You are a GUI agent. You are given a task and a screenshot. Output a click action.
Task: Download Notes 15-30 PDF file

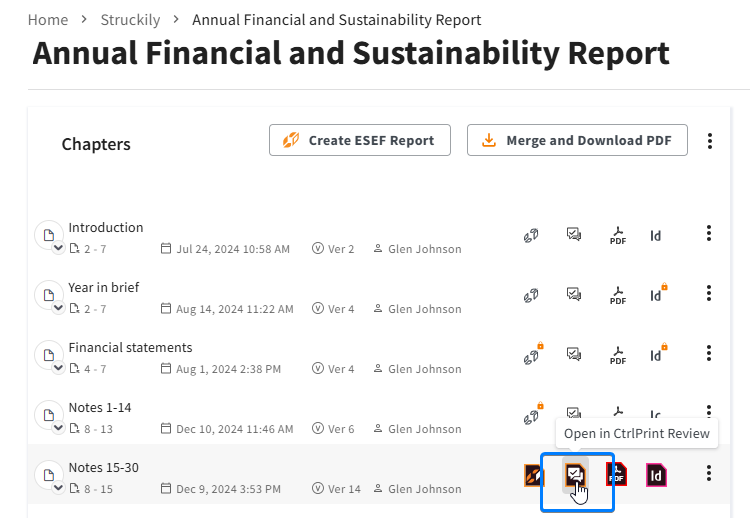617,474
